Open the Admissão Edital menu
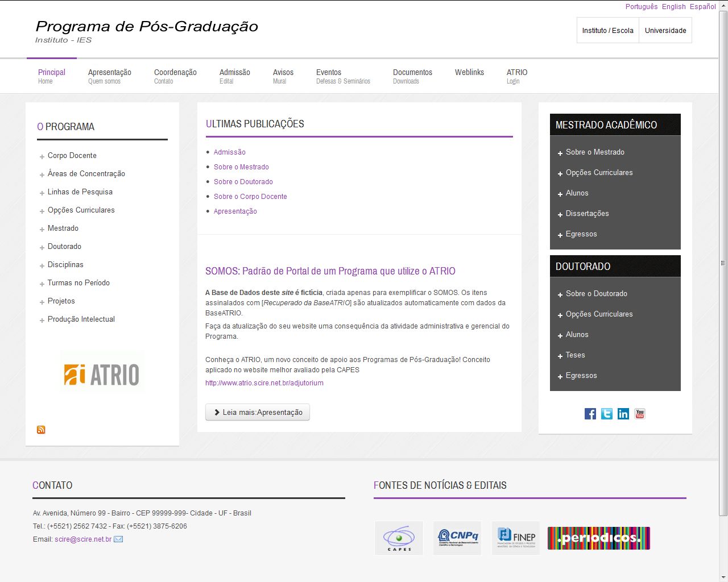Viewport: 728px width, 582px height. point(234,76)
